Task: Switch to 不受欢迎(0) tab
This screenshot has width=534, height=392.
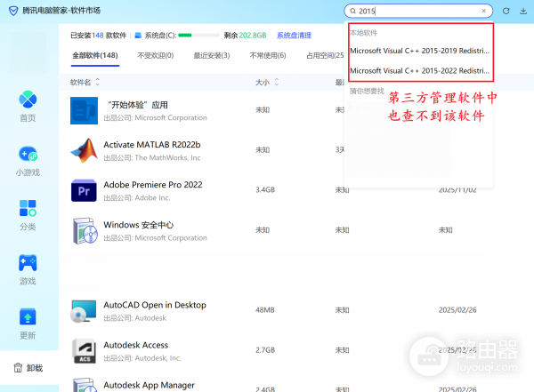Action: 155,55
